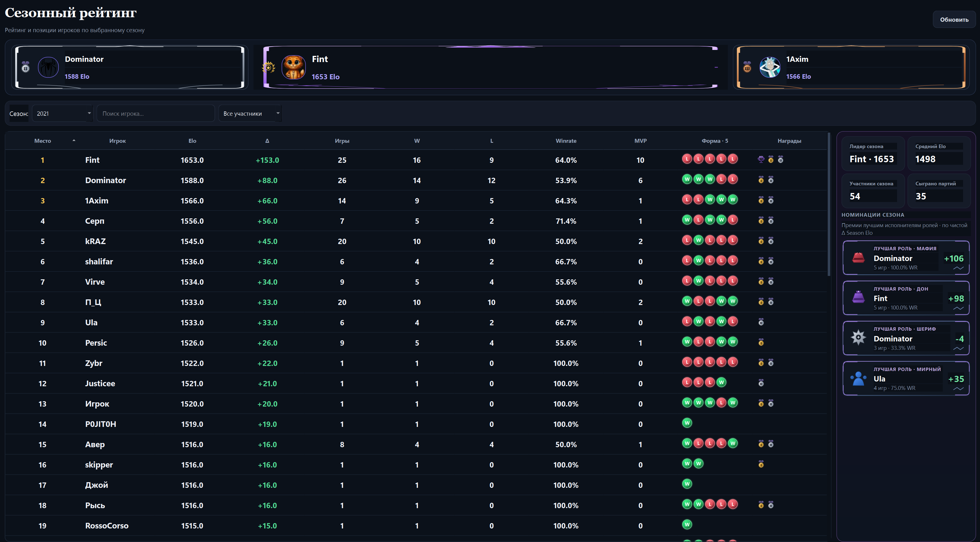Click the single green W badge in P0JIT0H's row
Viewport: 980px width, 542px height.
point(687,423)
